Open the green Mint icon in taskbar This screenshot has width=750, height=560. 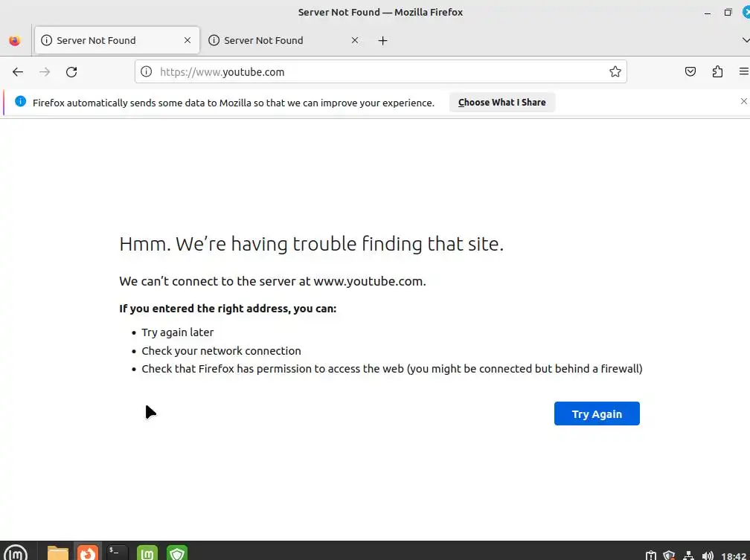tap(147, 553)
